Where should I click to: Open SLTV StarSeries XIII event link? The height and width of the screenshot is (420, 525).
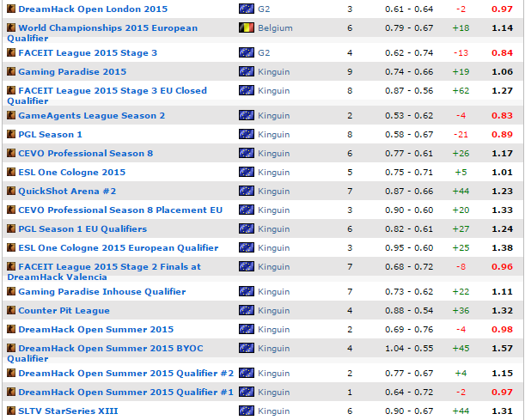[x=68, y=411]
